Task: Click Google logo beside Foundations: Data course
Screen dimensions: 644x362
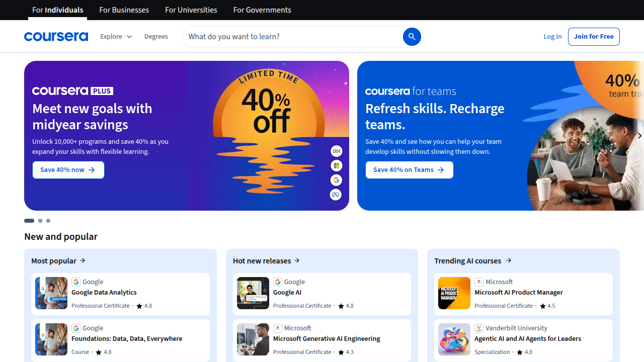Action: point(76,328)
